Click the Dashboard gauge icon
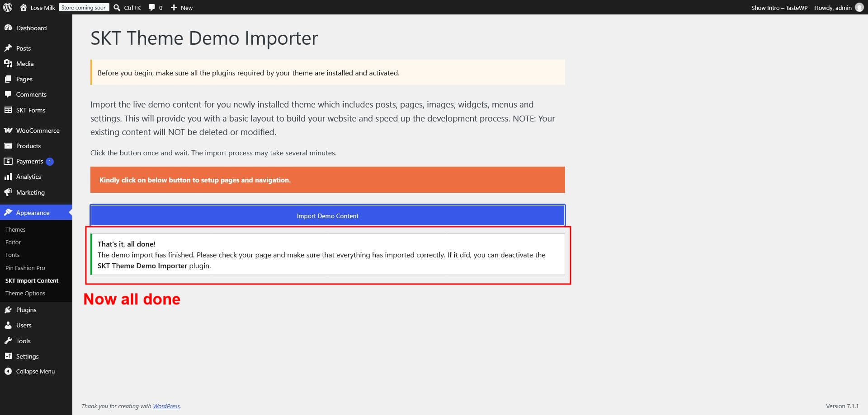Image resolution: width=868 pixels, height=415 pixels. (8, 28)
